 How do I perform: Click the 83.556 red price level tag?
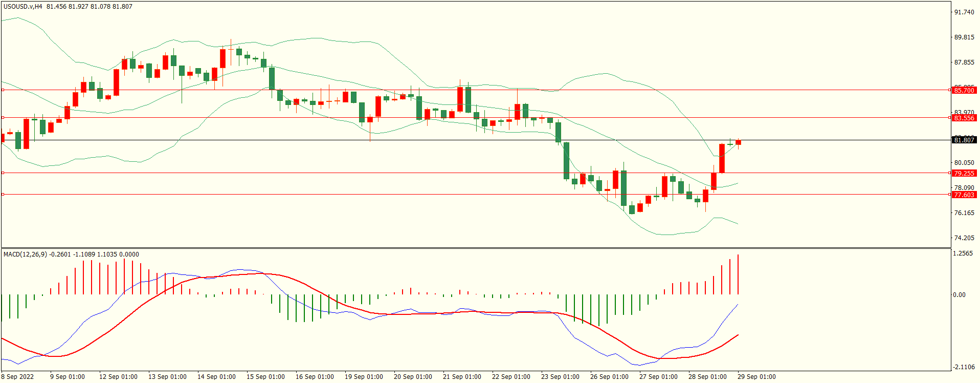point(964,118)
